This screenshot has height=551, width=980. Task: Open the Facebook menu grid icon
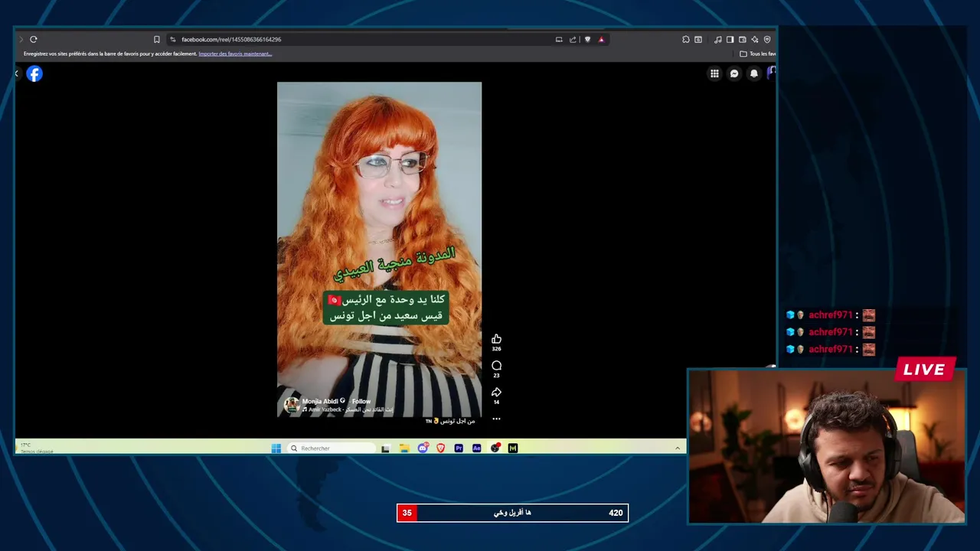point(714,73)
